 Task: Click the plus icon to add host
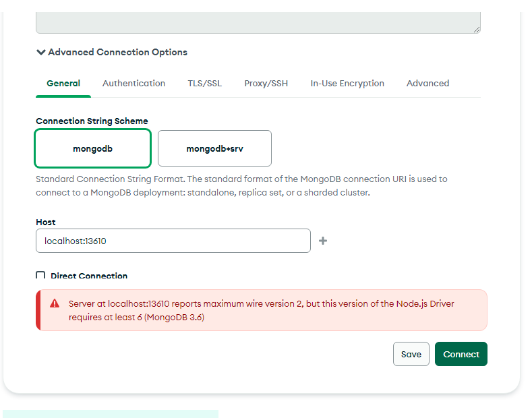coord(323,241)
